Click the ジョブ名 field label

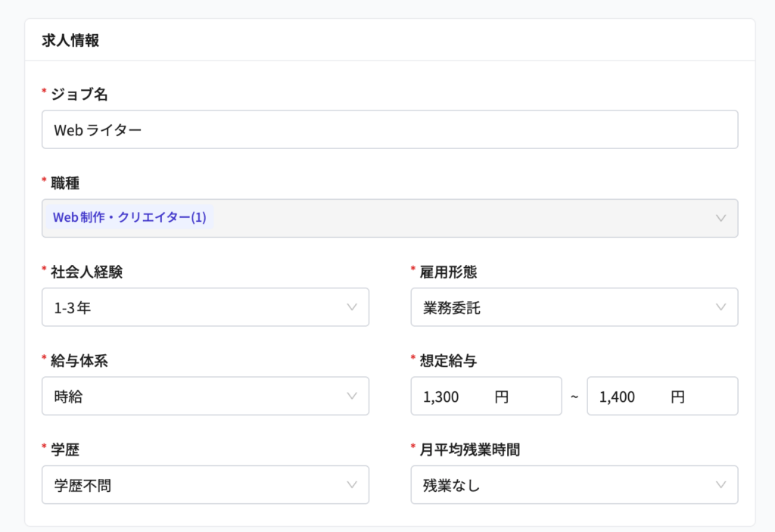point(79,95)
